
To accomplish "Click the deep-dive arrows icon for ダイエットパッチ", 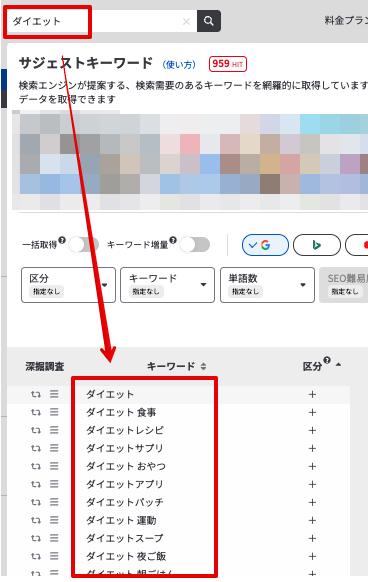I will click(x=36, y=502).
